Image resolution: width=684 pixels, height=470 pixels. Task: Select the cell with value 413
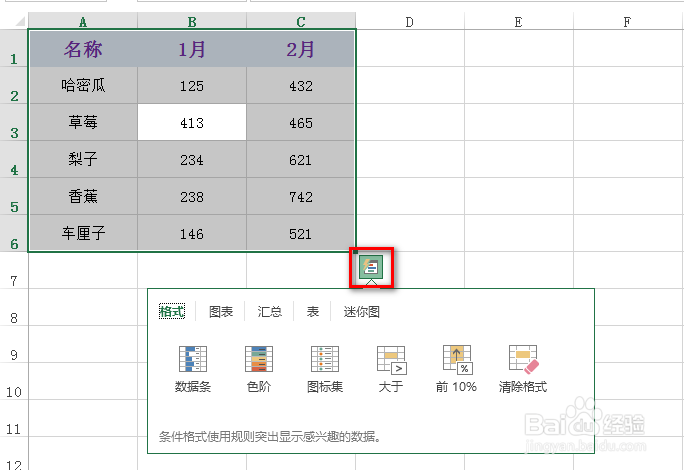click(x=192, y=123)
